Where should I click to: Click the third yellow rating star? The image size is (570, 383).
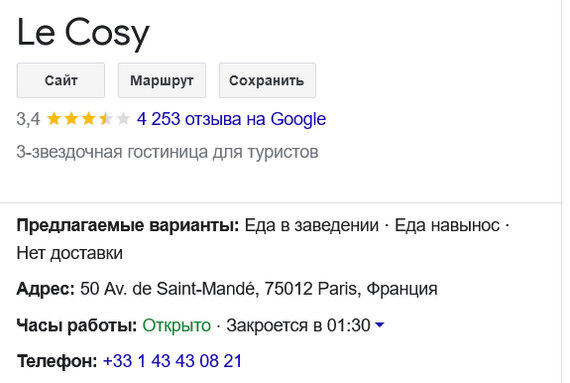[88, 118]
